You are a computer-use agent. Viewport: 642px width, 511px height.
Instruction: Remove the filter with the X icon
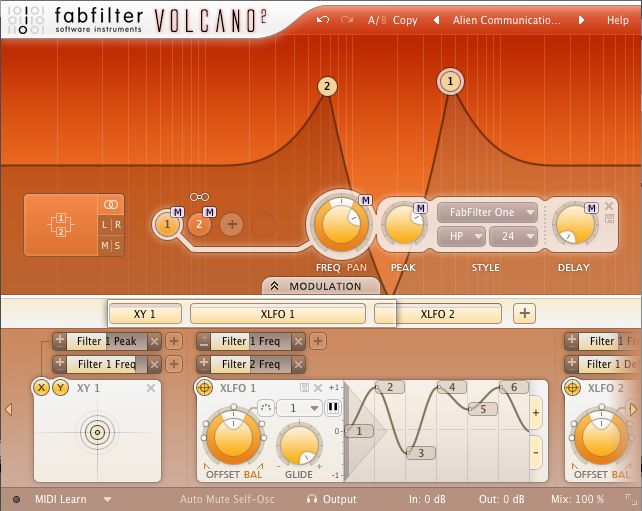[609, 206]
